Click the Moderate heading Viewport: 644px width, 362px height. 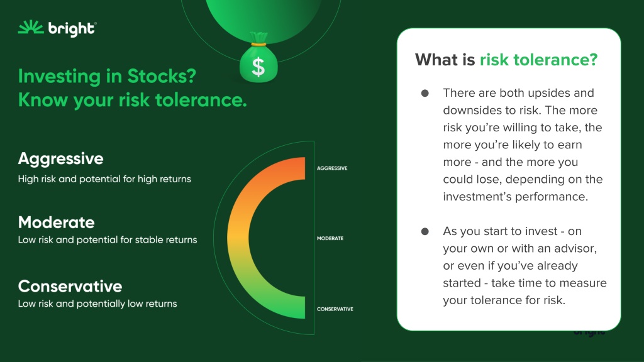point(56,222)
